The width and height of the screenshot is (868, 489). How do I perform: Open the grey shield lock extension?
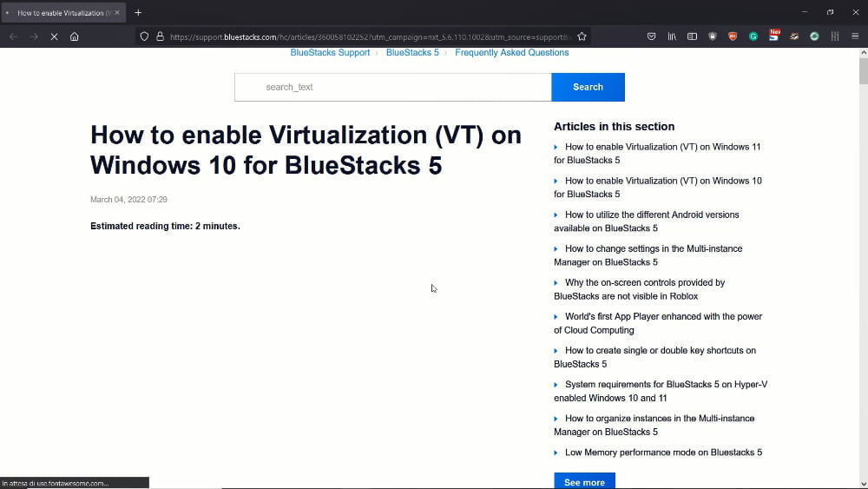(x=713, y=36)
